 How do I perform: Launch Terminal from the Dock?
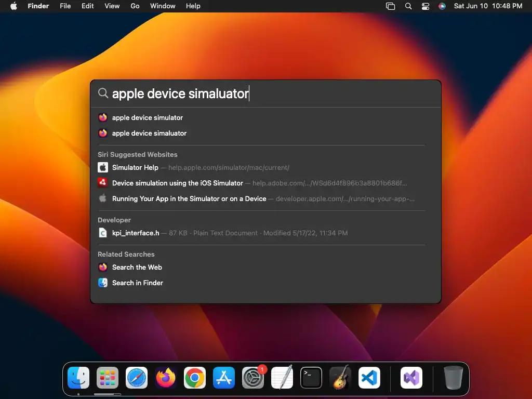[x=311, y=378]
